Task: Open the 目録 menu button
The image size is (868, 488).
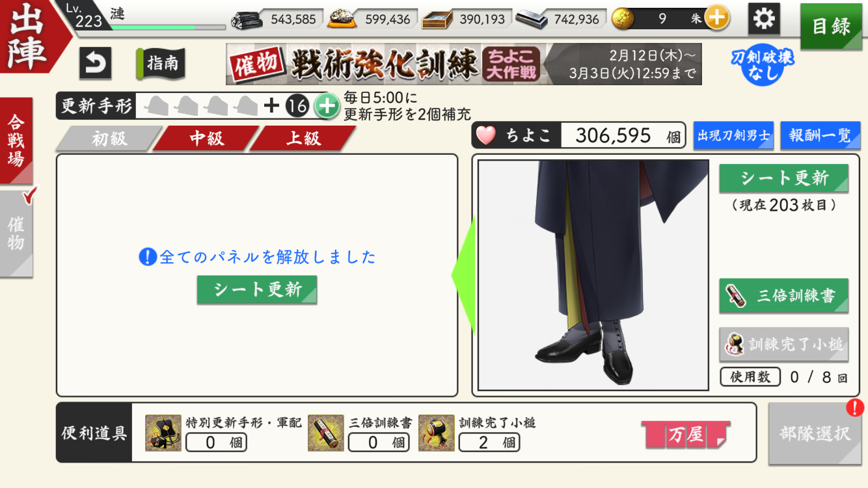Action: (832, 26)
